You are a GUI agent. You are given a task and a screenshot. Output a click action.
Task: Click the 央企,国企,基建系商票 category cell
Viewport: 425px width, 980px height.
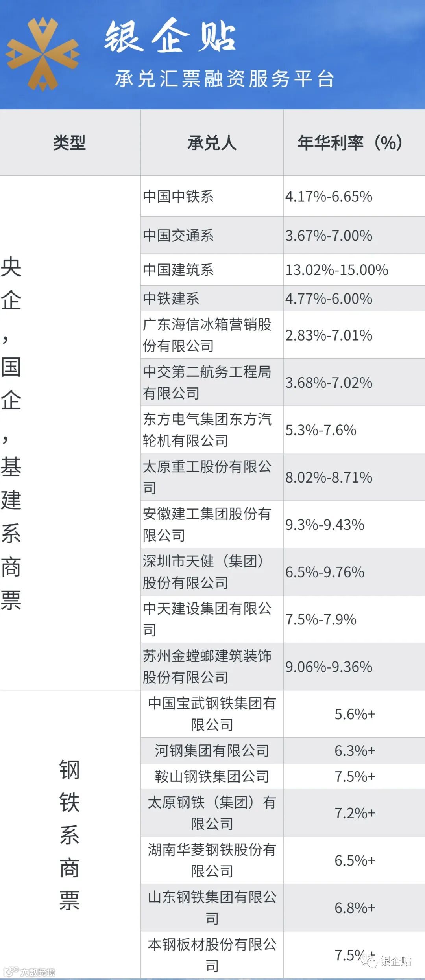click(x=70, y=433)
